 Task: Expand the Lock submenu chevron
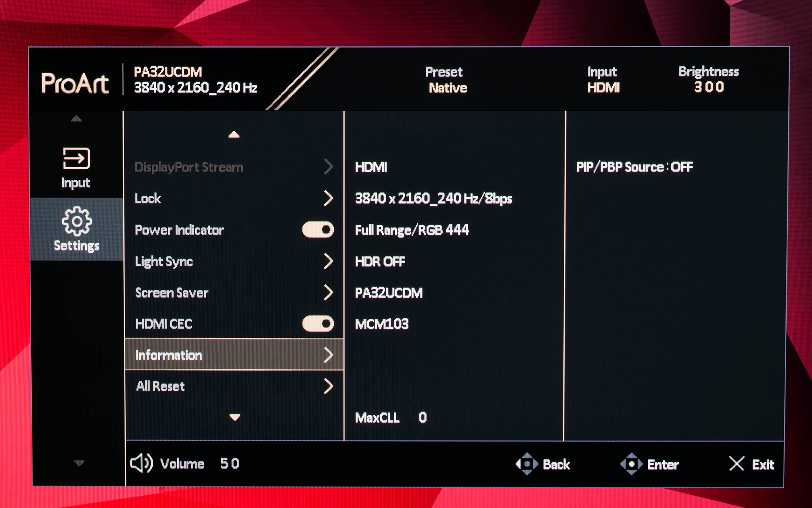pyautogui.click(x=328, y=198)
